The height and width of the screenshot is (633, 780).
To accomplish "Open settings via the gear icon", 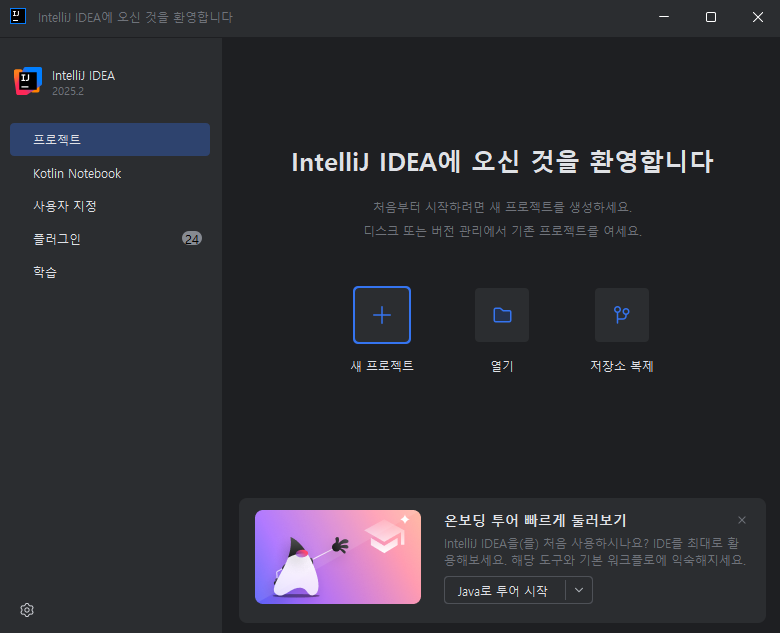I will coord(27,610).
